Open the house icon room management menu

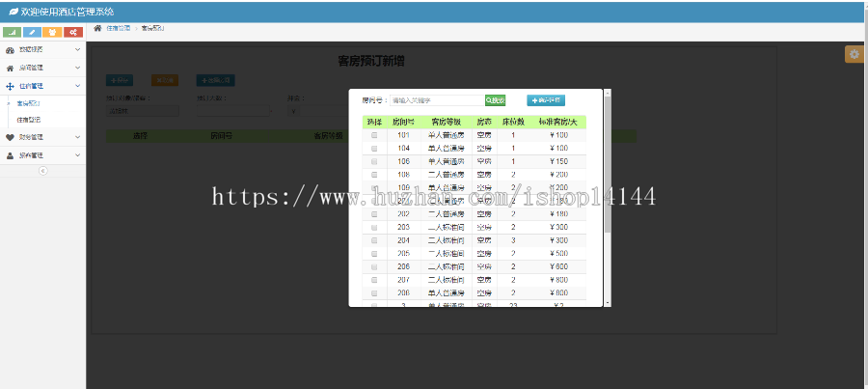click(x=42, y=69)
